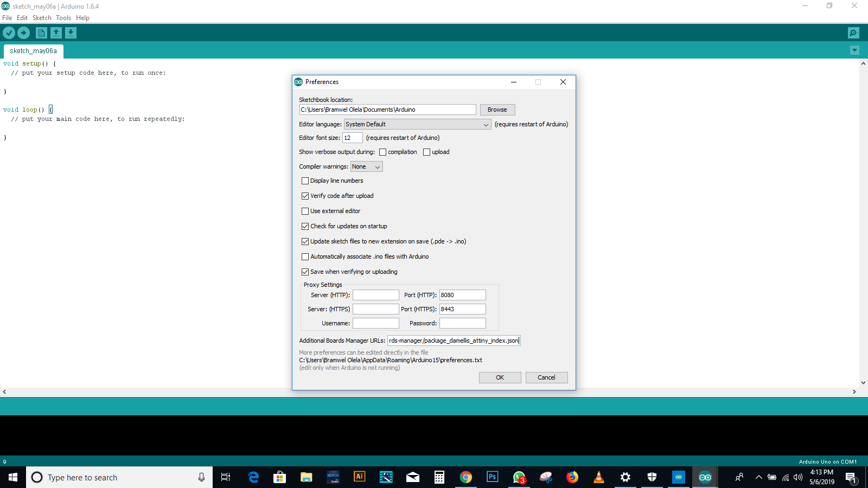Viewport: 868px width, 488px height.
Task: Enable Display line numbers checkbox
Action: (x=305, y=181)
